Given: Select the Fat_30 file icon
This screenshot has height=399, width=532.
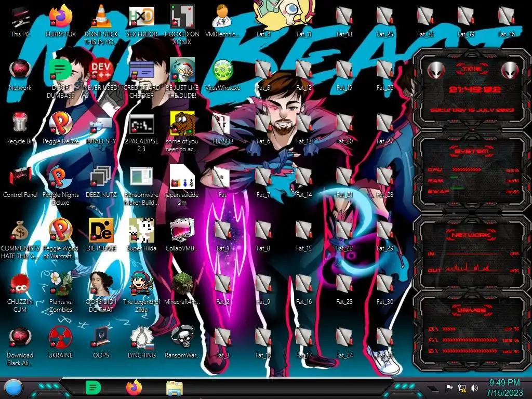Looking at the screenshot, I should click(x=385, y=289).
